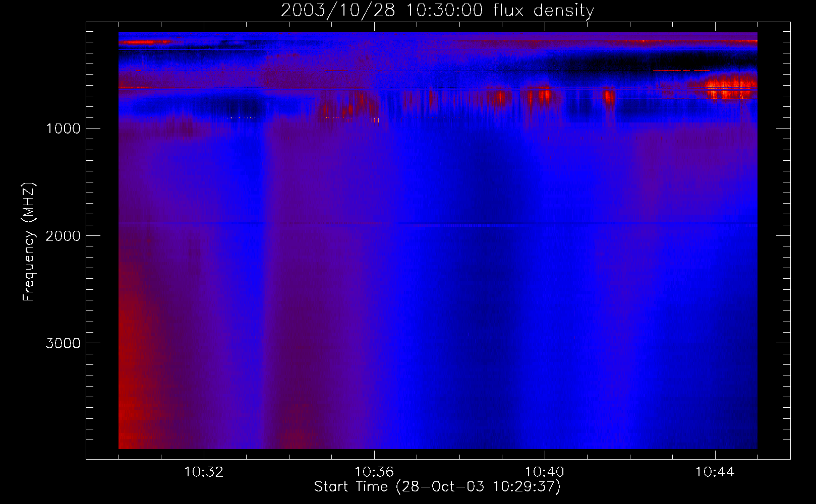This screenshot has width=816, height=504.
Task: Click the 3000 frequency tick label
Action: (x=63, y=343)
